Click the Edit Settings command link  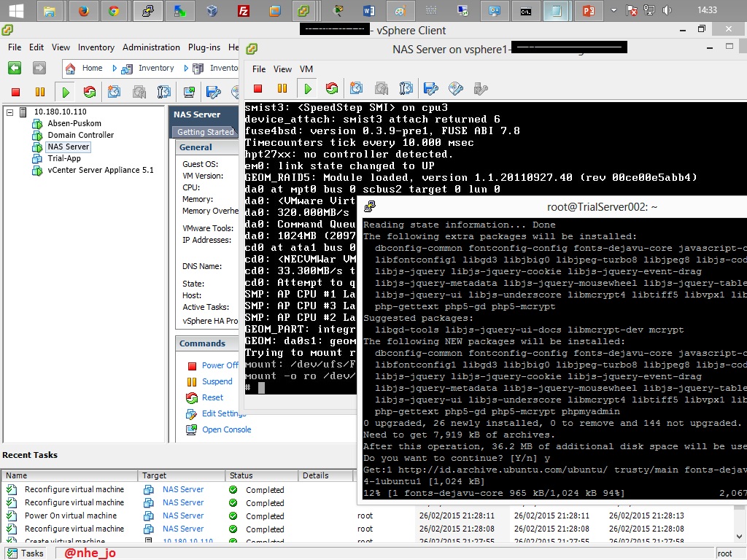click(224, 413)
